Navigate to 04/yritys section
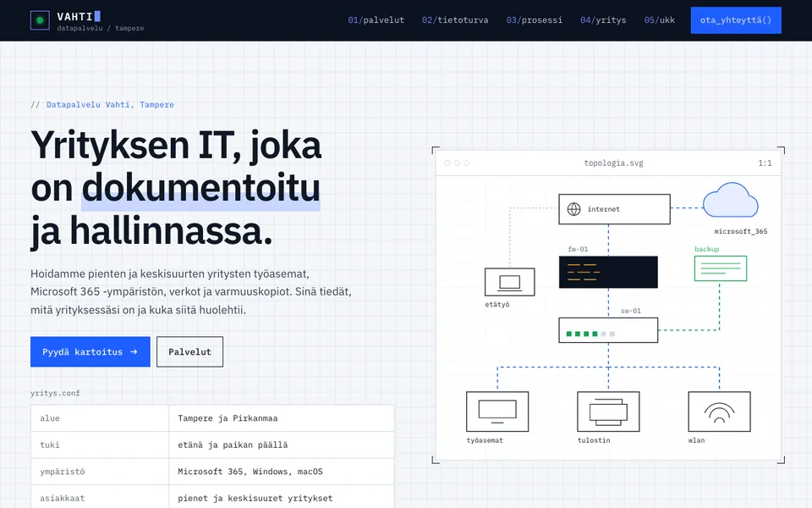The height and width of the screenshot is (508, 812). pos(603,20)
